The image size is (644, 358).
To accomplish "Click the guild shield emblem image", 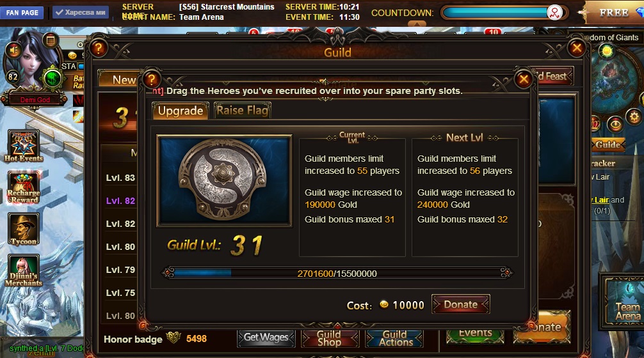I will pos(224,181).
